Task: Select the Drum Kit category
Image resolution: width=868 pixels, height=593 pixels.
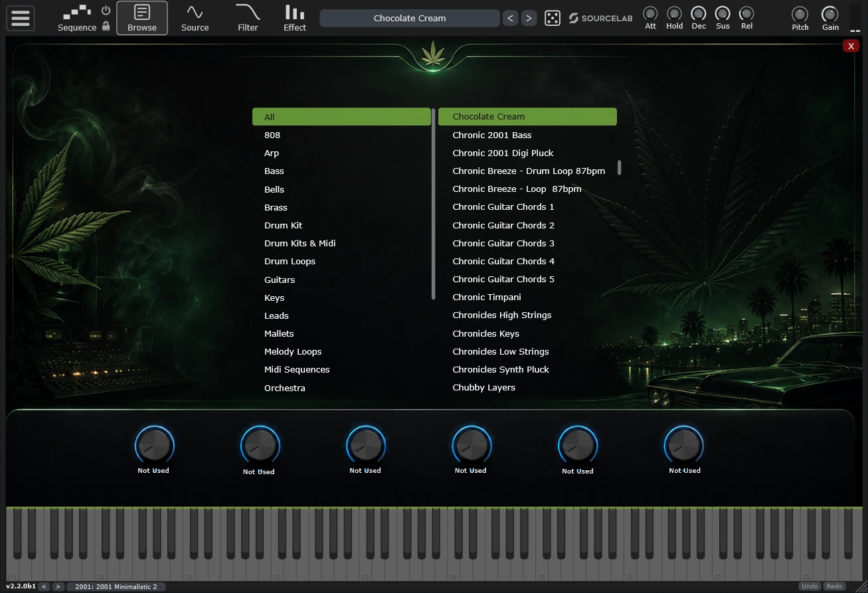Action: (341, 225)
